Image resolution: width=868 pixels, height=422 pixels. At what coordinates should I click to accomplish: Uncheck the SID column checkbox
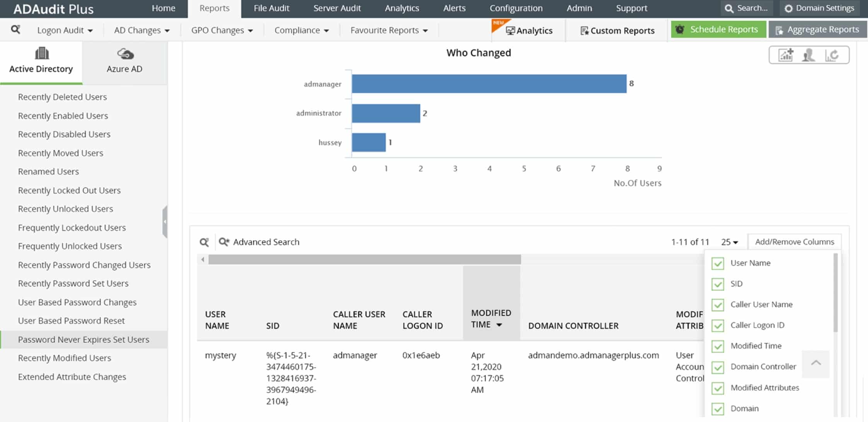[718, 284]
